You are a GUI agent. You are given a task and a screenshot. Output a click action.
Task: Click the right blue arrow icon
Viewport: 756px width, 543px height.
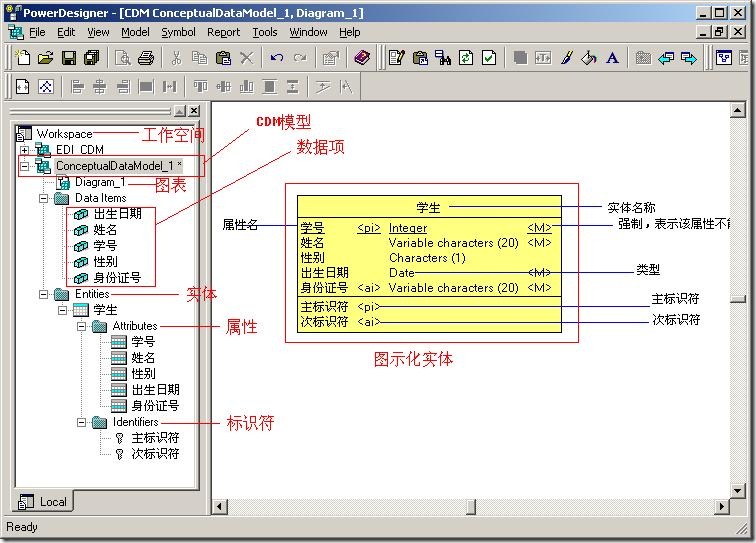(689, 58)
